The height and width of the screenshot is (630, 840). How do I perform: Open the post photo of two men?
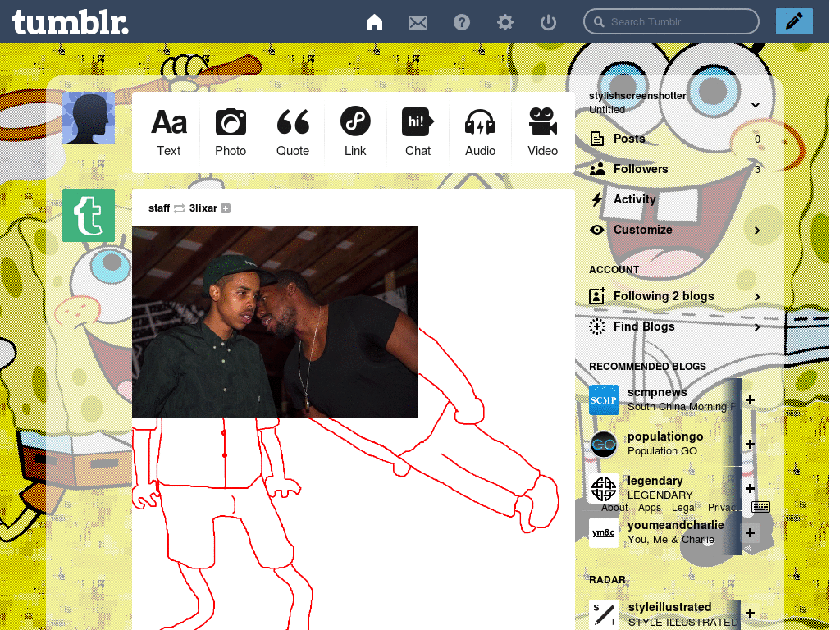[275, 322]
